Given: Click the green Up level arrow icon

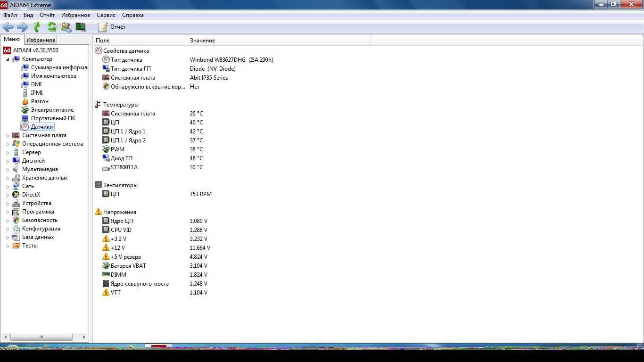Looking at the screenshot, I should (37, 27).
